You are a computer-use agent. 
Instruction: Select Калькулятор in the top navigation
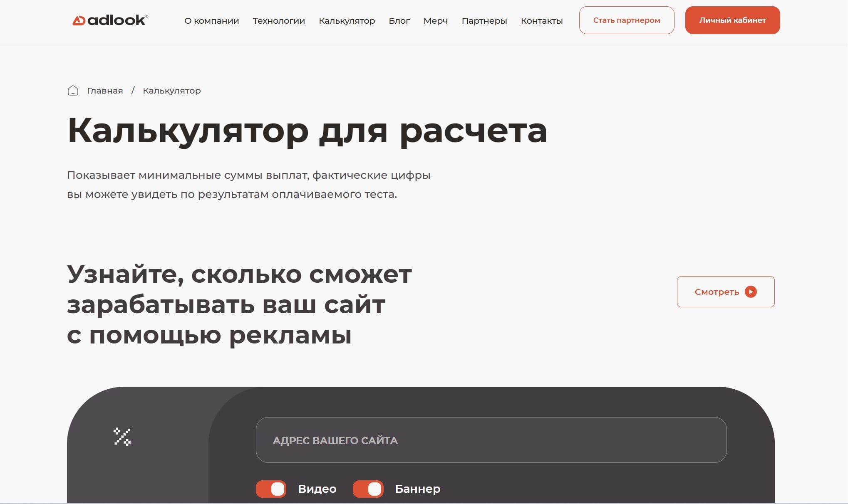(x=347, y=21)
